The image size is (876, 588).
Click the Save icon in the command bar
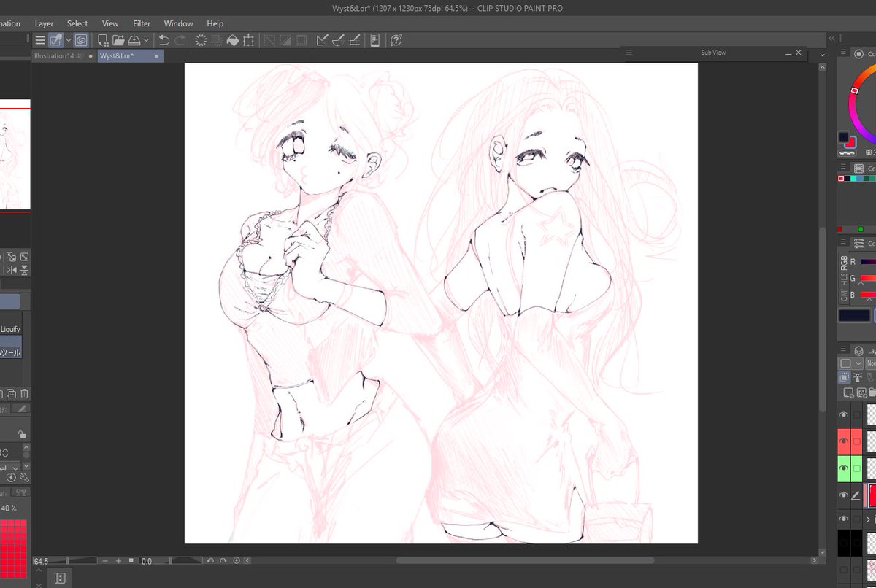(134, 40)
